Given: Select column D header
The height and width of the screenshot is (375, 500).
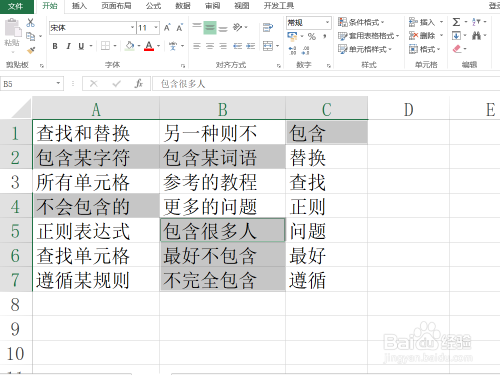Looking at the screenshot, I should 408,109.
